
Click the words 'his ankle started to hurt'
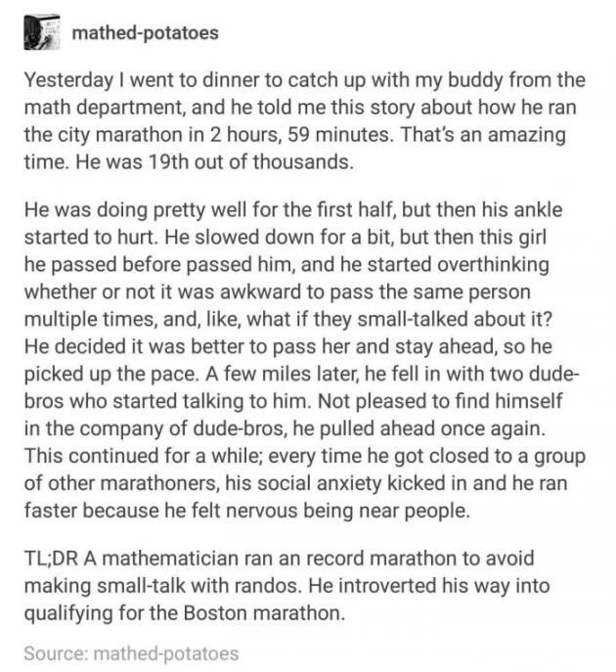[x=293, y=223]
